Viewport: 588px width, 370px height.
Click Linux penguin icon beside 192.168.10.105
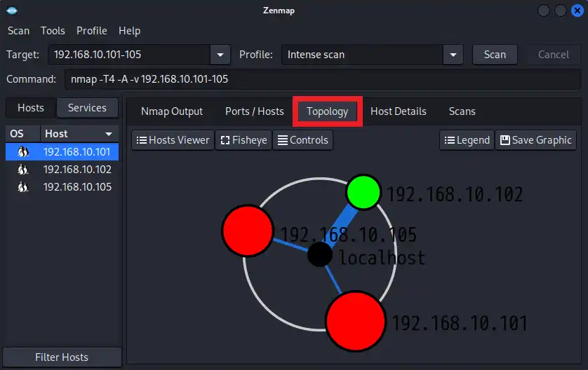[x=23, y=187]
